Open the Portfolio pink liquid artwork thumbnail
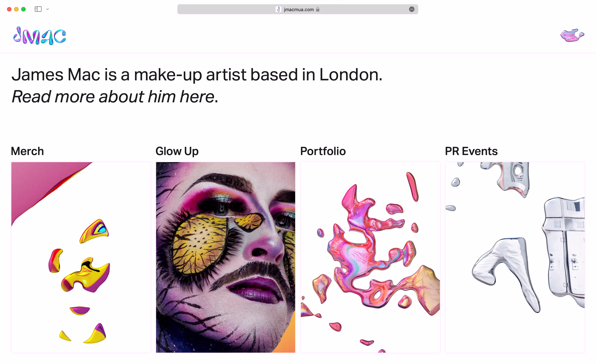Screen dimensions: 596x364 tap(370, 257)
